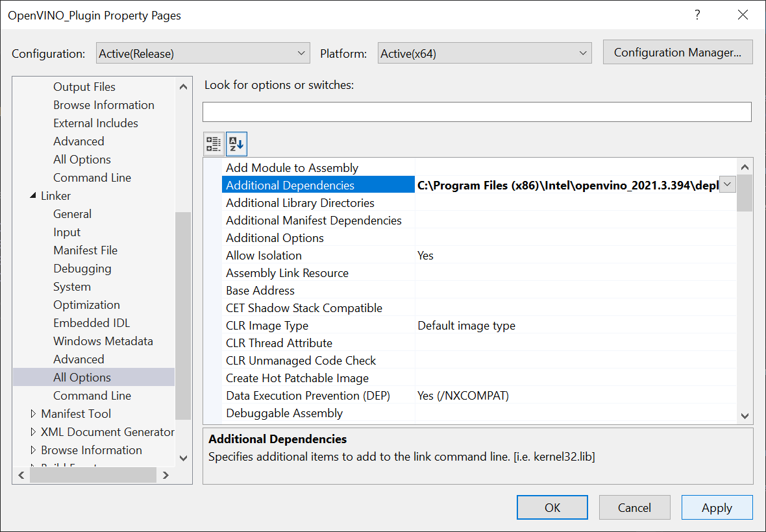
Task: Focus the options search input field
Action: pyautogui.click(x=476, y=112)
